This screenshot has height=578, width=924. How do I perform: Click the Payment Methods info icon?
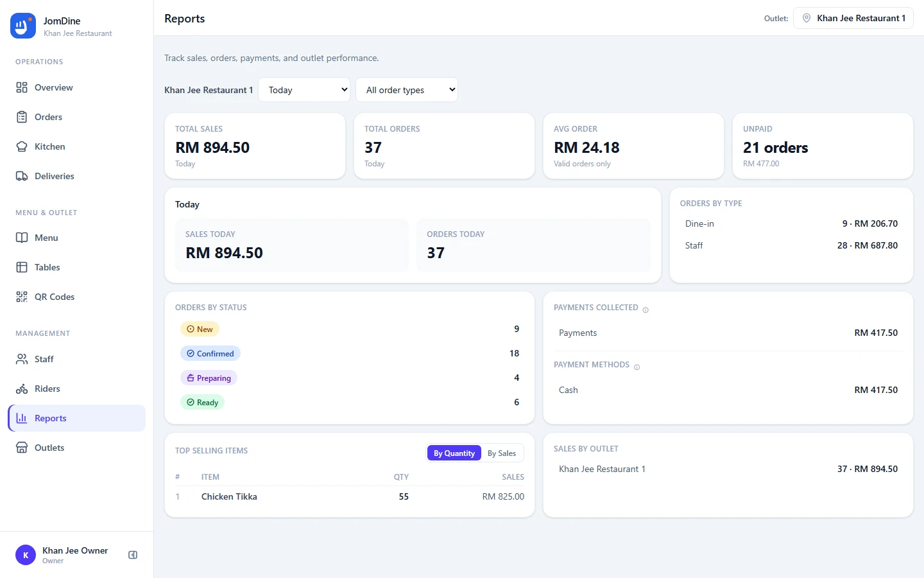point(637,367)
